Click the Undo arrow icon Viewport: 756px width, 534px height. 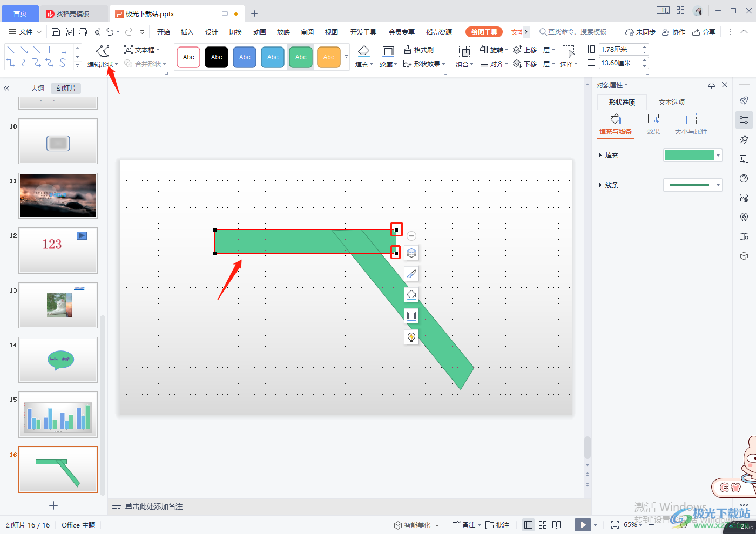110,32
